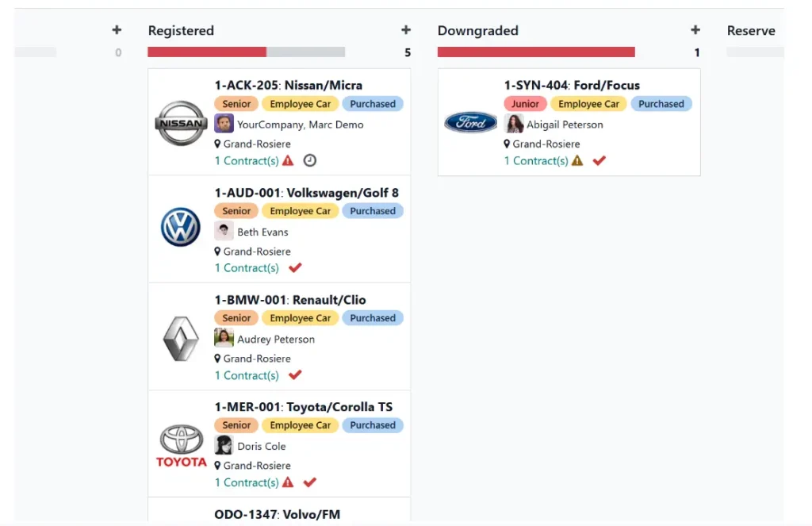
Task: Click the red checkmark on Volkswagen/Golf 8
Action: (x=295, y=268)
